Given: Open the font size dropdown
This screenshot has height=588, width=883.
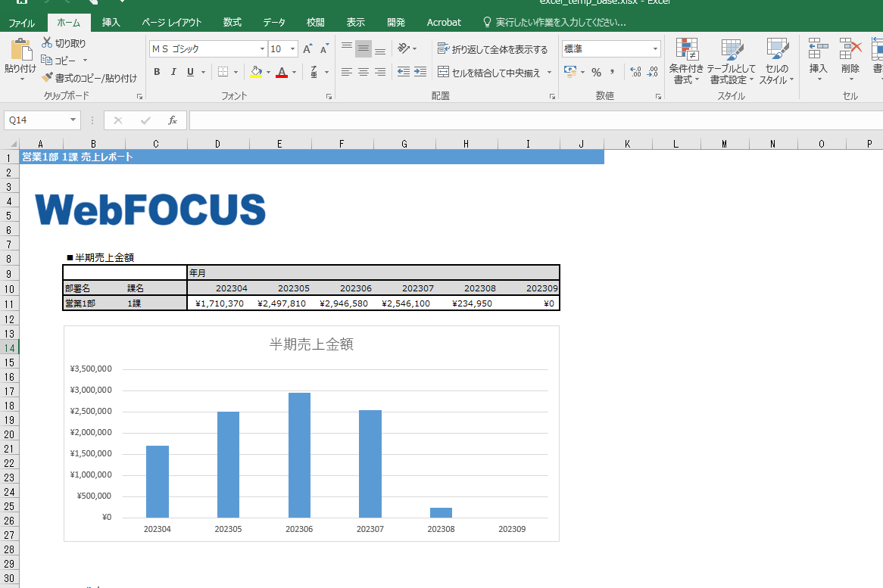Looking at the screenshot, I should 292,49.
